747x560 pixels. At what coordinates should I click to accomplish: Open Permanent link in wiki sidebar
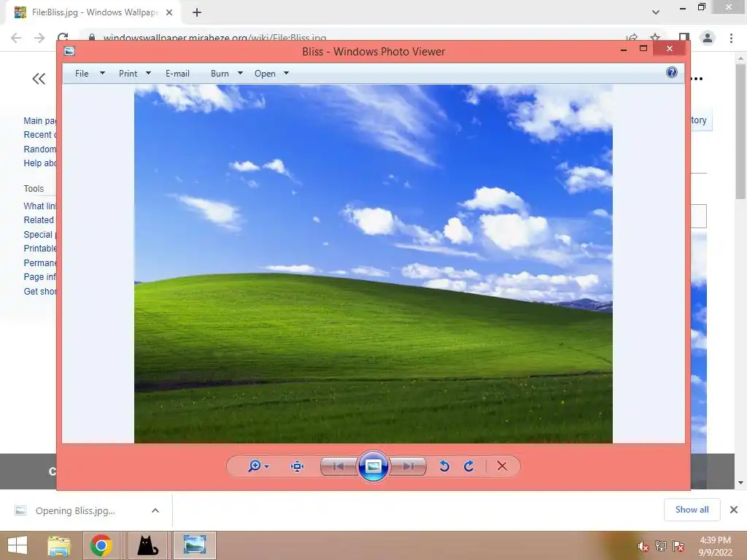40,262
